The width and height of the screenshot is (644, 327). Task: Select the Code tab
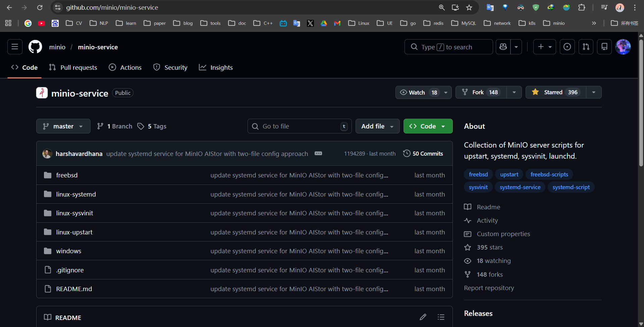coord(24,67)
